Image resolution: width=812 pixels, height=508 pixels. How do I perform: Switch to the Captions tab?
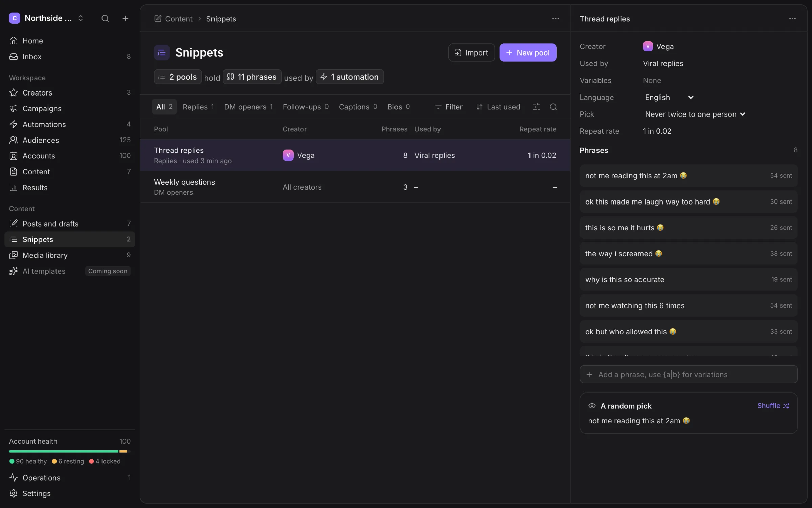point(358,107)
